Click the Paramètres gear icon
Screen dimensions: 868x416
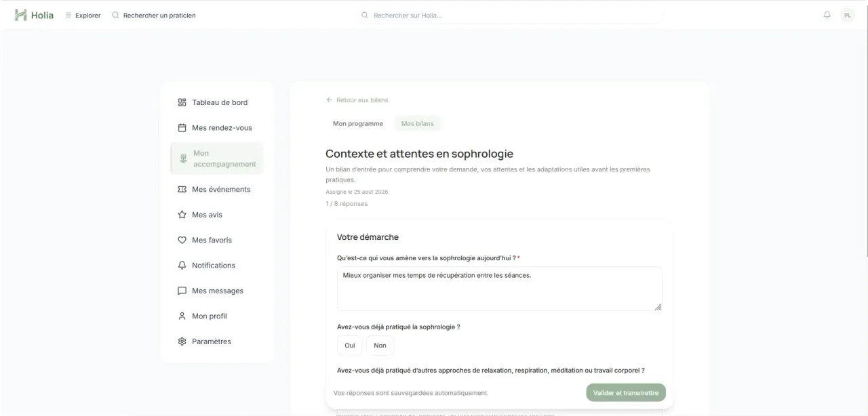pos(182,341)
